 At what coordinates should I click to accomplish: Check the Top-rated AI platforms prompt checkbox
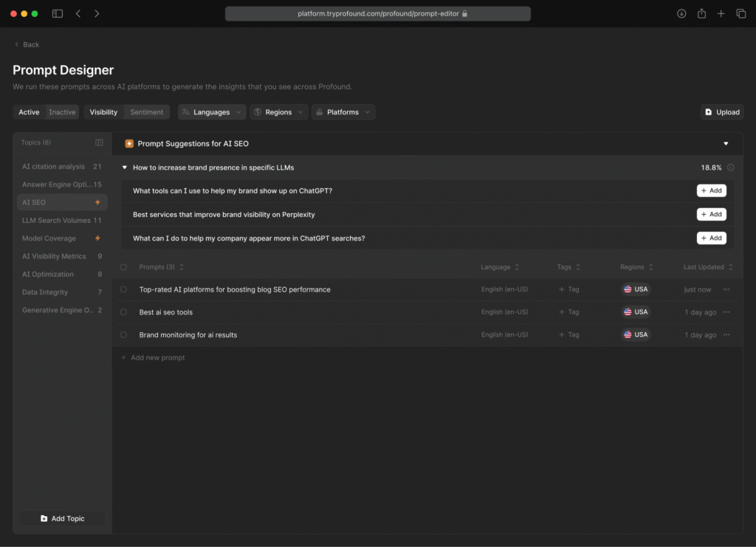[x=123, y=289]
